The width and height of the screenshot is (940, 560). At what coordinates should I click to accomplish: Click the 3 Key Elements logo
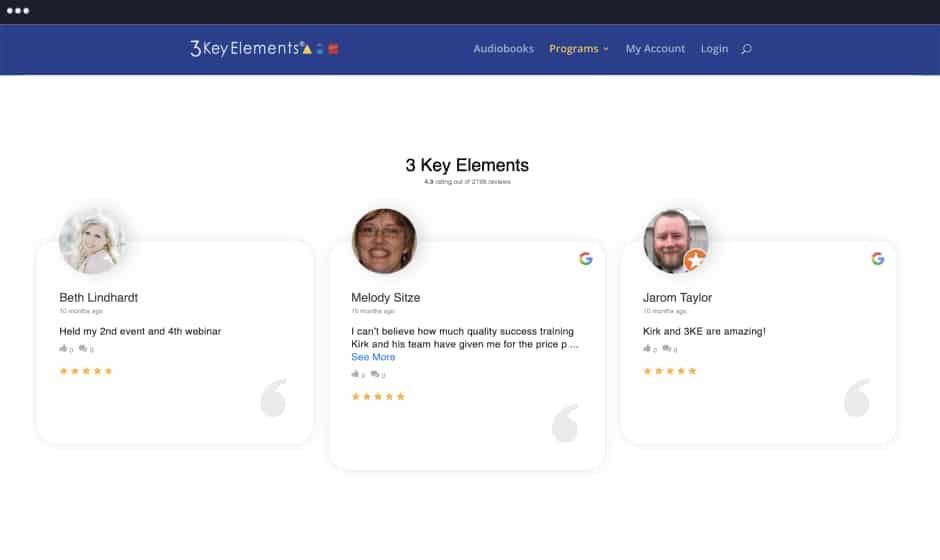(x=264, y=49)
